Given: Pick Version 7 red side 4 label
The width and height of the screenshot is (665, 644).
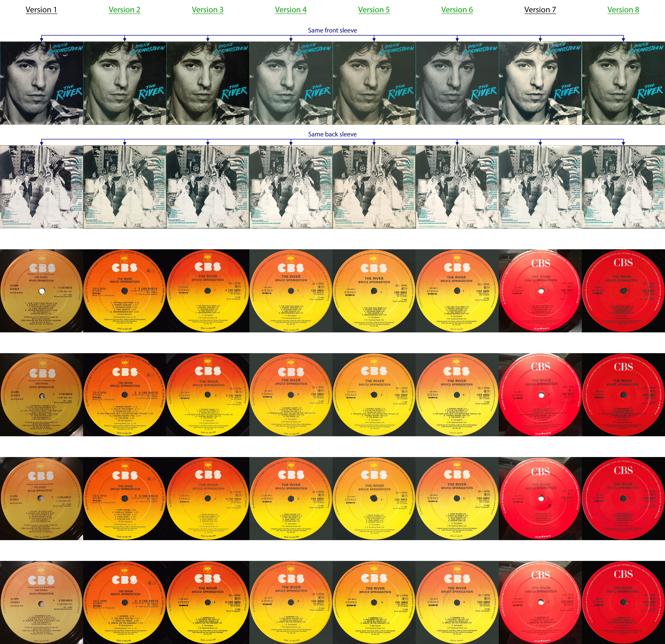Looking at the screenshot, I should point(540,602).
